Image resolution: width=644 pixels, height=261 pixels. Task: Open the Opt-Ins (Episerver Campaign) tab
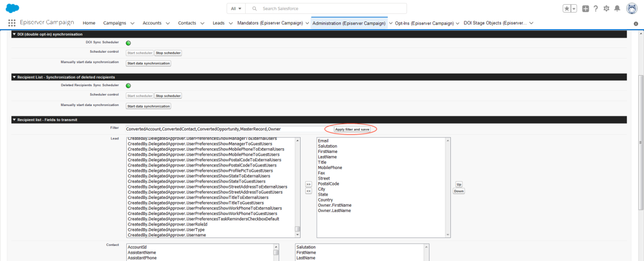(x=424, y=23)
